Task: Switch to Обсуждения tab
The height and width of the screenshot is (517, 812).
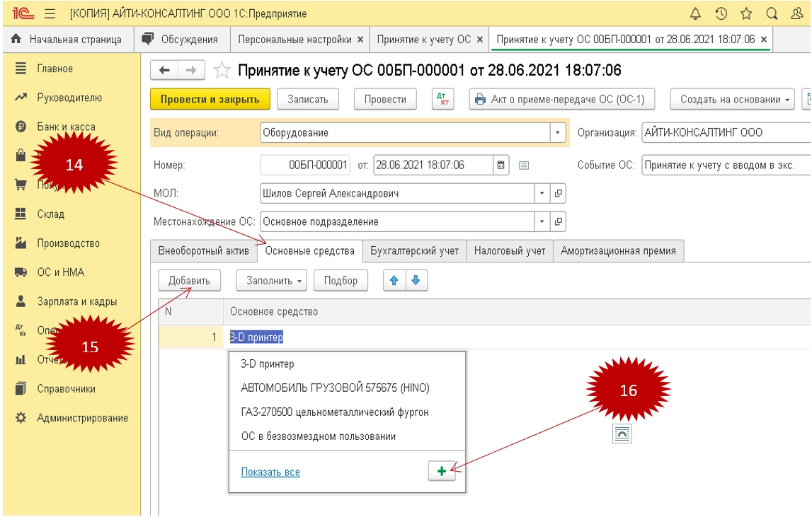Action: click(x=182, y=40)
